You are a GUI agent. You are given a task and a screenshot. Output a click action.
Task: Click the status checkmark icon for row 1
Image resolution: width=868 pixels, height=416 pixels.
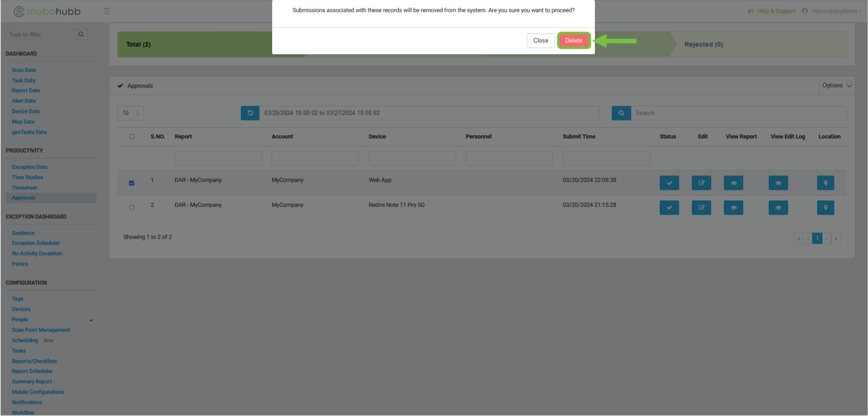coord(669,183)
